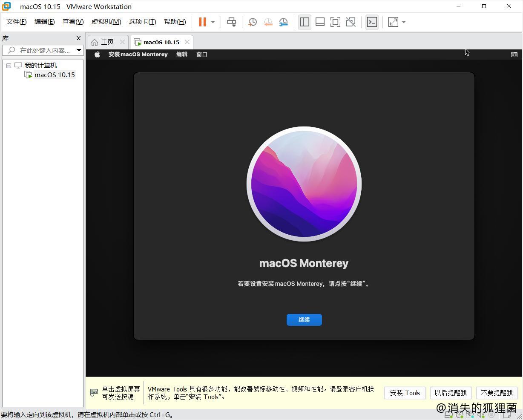Select macOS 10.15 in the library tree
This screenshot has width=523, height=420.
click(55, 75)
